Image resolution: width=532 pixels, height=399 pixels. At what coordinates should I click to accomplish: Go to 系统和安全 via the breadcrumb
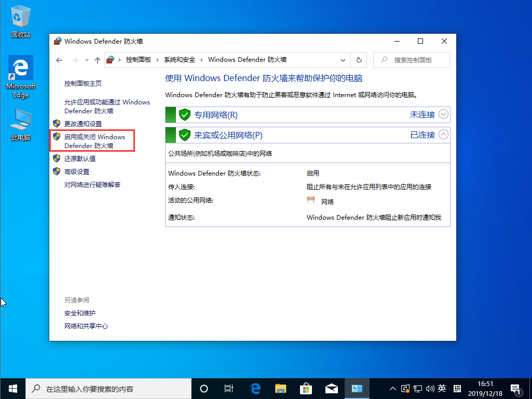pyautogui.click(x=178, y=60)
